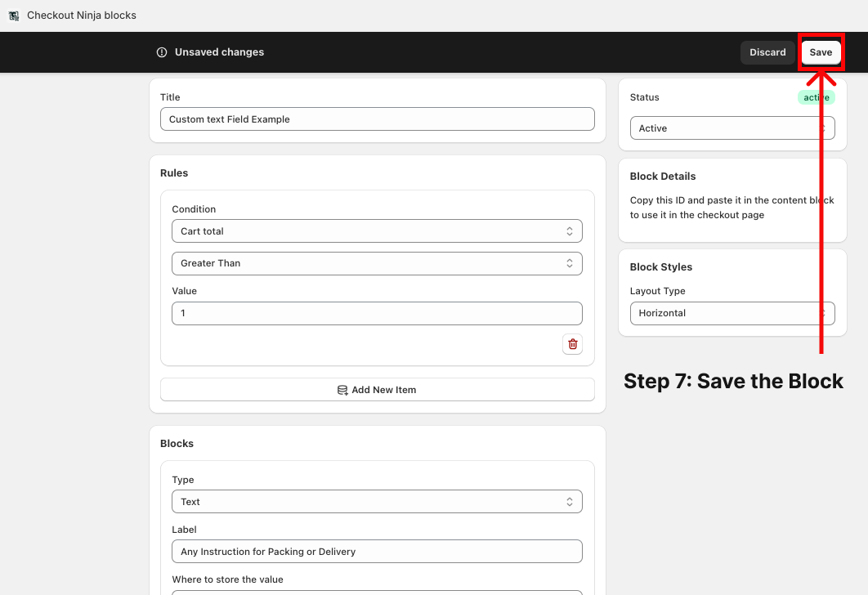Delete the rule using the trash icon
Screen dimensions: 868x595
[x=572, y=344]
